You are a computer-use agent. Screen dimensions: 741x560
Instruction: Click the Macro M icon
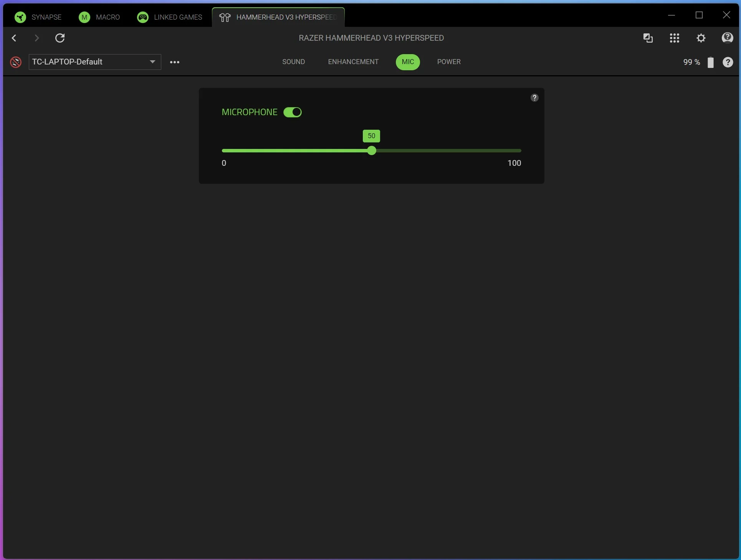(84, 17)
